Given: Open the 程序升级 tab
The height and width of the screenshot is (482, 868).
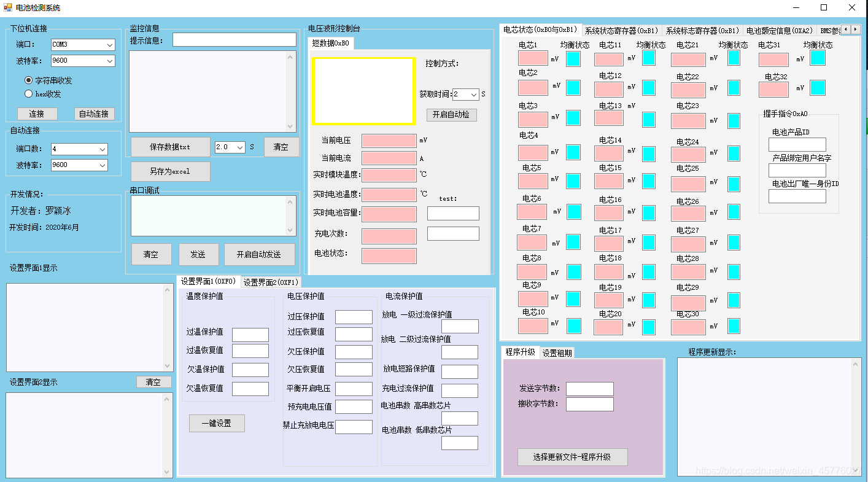Looking at the screenshot, I should click(x=521, y=352).
